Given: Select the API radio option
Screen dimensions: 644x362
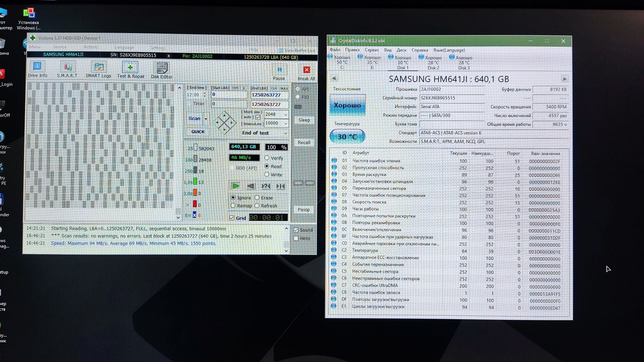Looking at the screenshot, I should tap(298, 89).
